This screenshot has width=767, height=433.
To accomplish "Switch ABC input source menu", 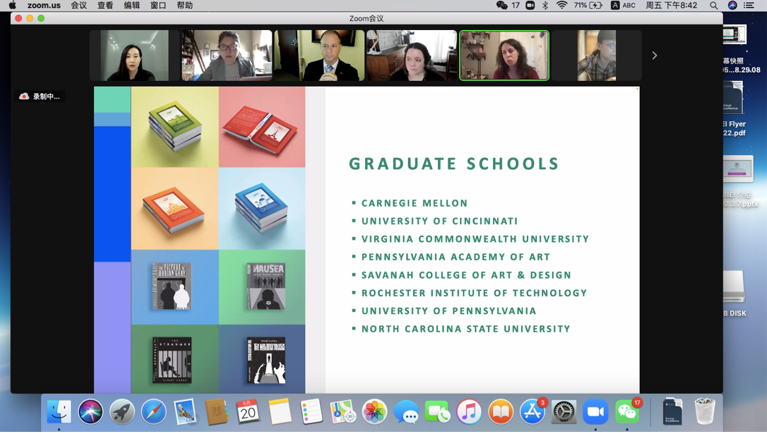I will click(623, 5).
